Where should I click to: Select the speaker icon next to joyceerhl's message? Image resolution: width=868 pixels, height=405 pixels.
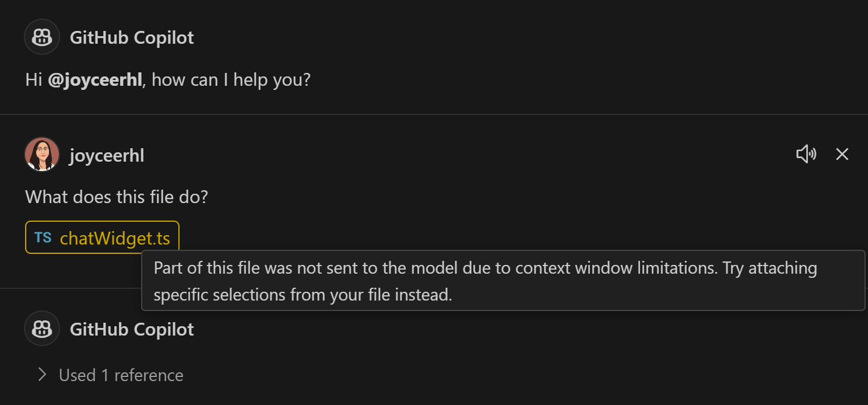coord(806,153)
